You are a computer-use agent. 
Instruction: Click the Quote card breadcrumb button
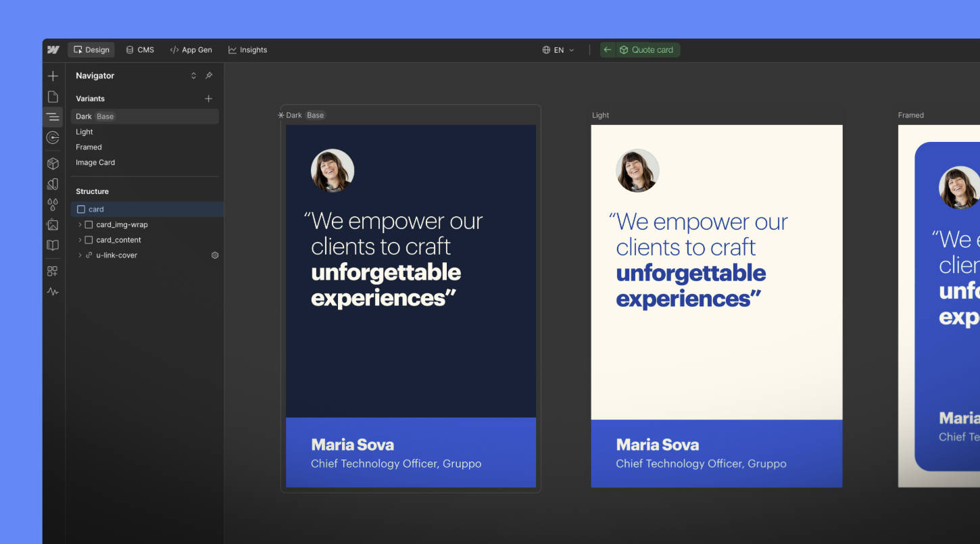pyautogui.click(x=647, y=49)
